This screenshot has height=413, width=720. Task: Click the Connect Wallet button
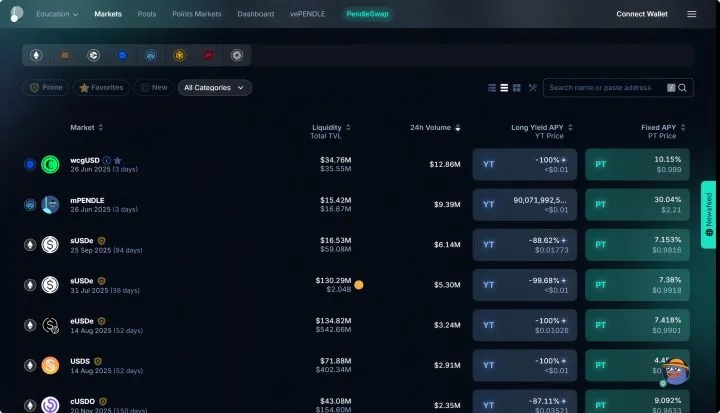click(x=641, y=14)
